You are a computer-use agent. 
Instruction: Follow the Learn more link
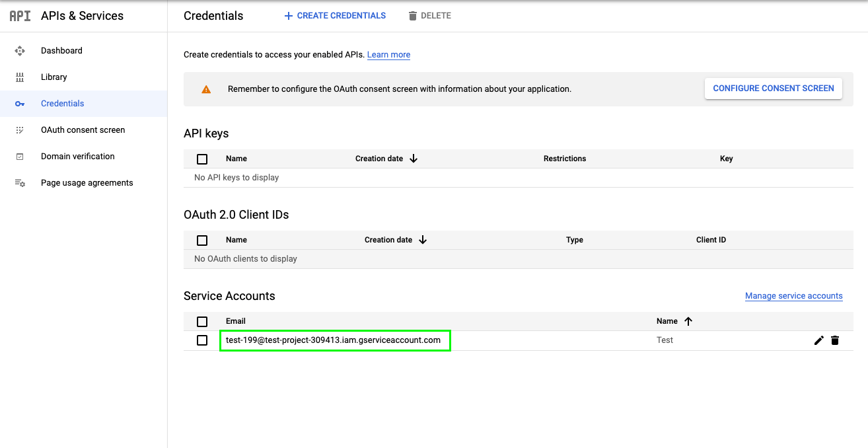388,55
